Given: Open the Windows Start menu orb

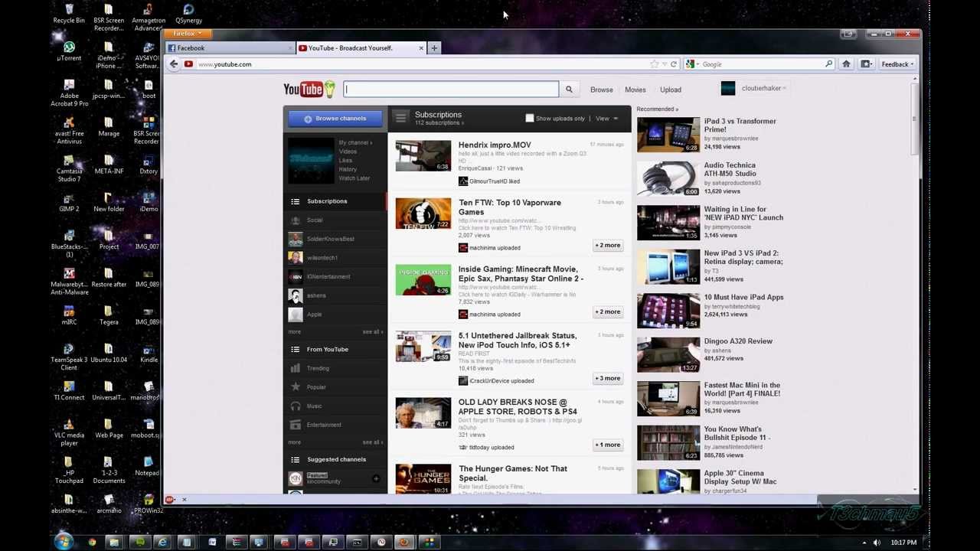Looking at the screenshot, I should [x=64, y=543].
